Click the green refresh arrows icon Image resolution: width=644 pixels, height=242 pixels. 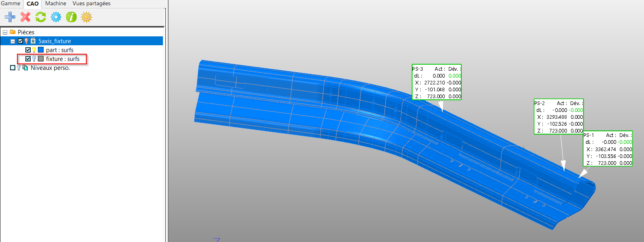[41, 17]
